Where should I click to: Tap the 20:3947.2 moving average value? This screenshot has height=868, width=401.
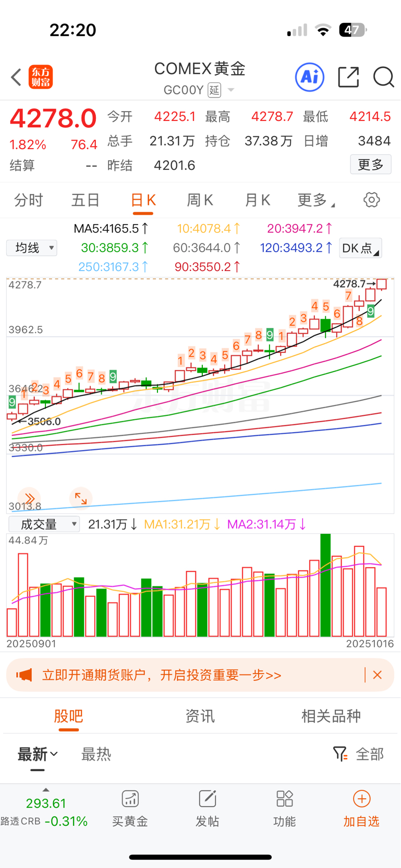pyautogui.click(x=300, y=228)
